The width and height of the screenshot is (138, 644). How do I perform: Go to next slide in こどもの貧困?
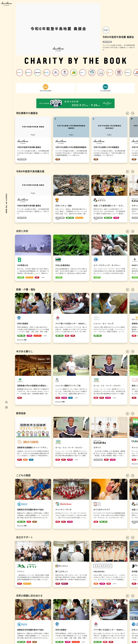[x=133, y=475]
